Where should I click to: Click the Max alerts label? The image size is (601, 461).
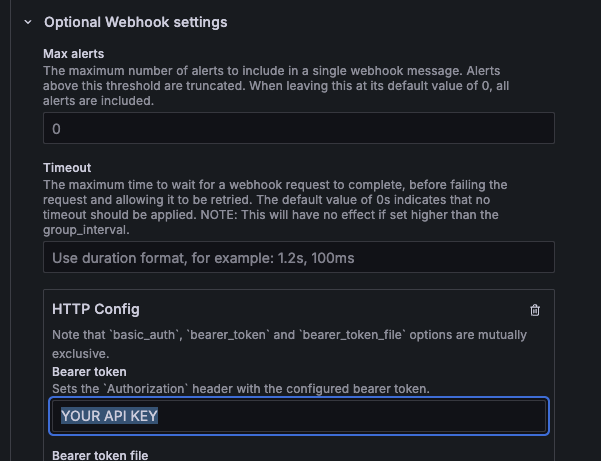[x=74, y=54]
